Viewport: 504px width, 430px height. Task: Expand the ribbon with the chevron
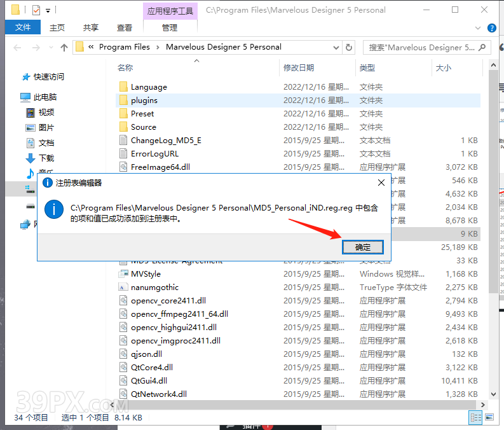coord(478,28)
